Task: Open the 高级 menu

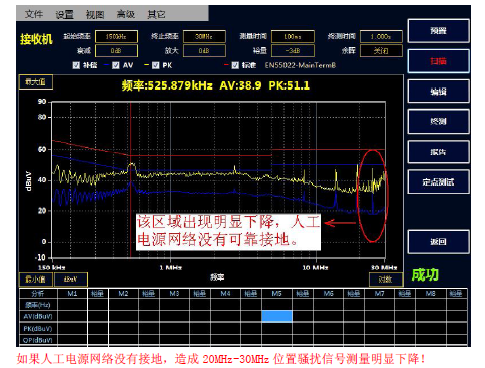Action: click(125, 14)
